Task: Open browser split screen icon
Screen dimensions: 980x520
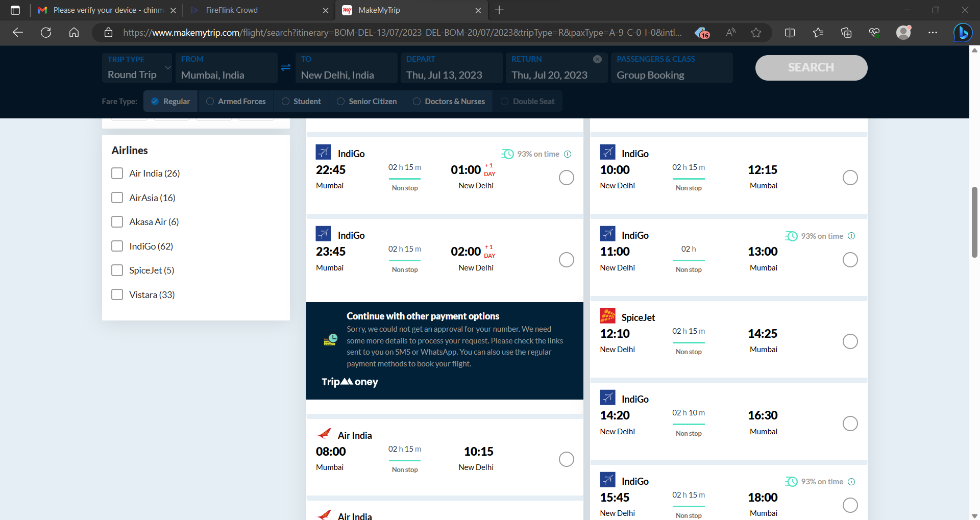Action: pyautogui.click(x=790, y=33)
